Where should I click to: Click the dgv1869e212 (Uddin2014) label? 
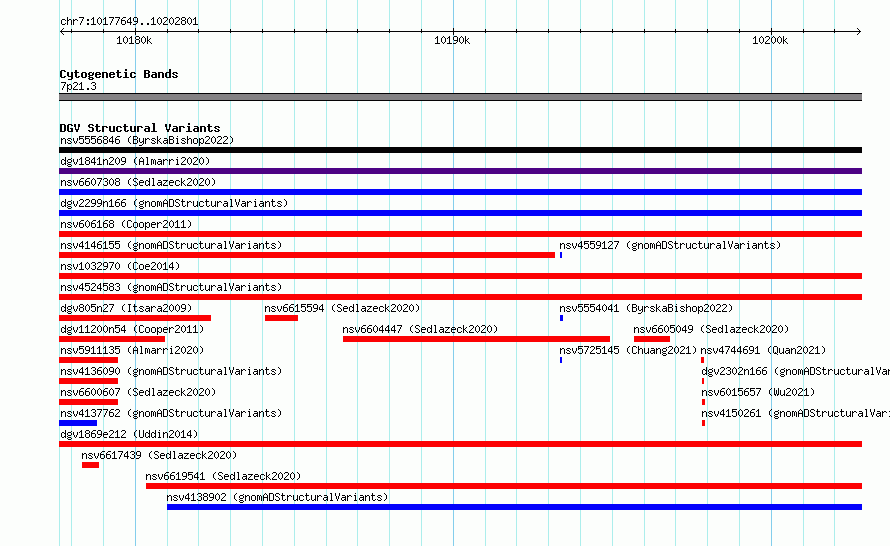tap(129, 434)
